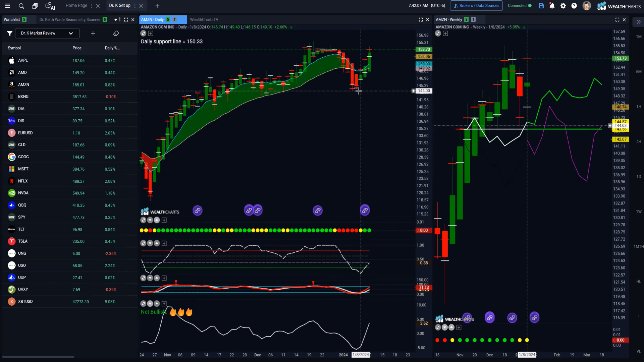Select the 5M timeframe
Image resolution: width=644 pixels, height=362 pixels.
639,72
